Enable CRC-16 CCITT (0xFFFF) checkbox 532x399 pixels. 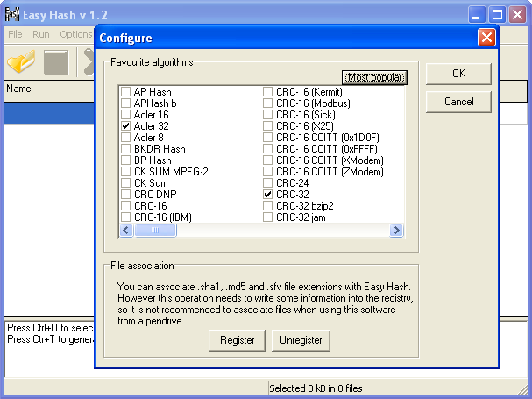pyautogui.click(x=267, y=149)
